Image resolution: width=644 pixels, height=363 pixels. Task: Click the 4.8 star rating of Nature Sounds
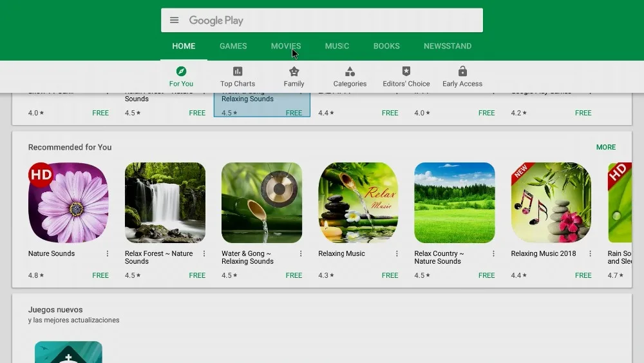(35, 275)
